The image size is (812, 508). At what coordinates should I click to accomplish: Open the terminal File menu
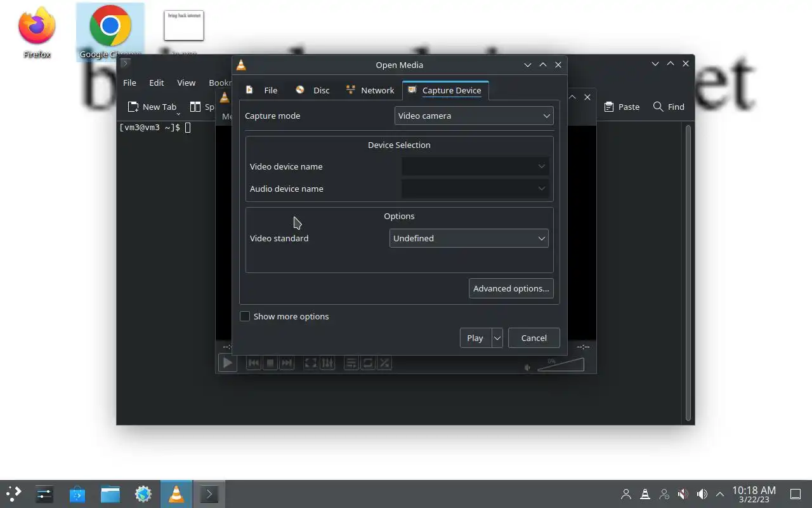click(x=129, y=83)
